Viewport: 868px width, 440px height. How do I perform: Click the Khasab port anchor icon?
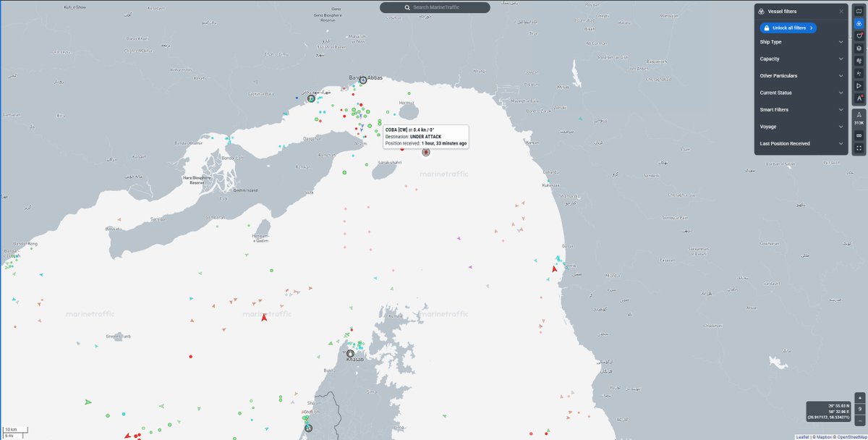coord(350,354)
